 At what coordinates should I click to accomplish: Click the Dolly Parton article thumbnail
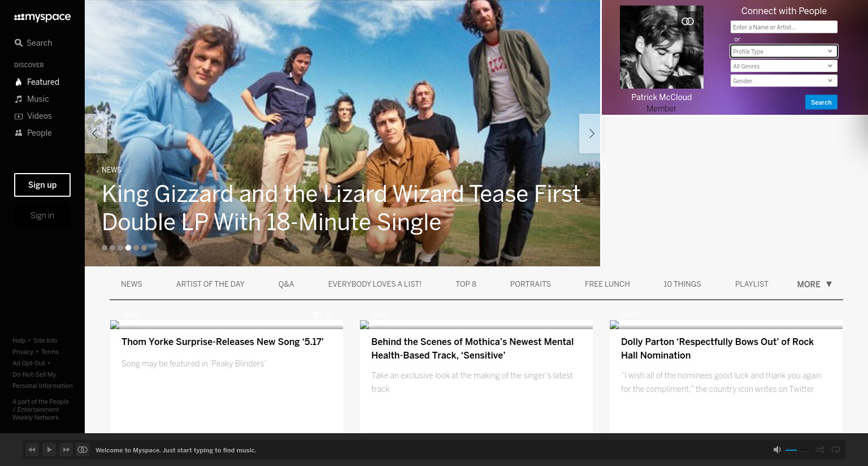(726, 325)
